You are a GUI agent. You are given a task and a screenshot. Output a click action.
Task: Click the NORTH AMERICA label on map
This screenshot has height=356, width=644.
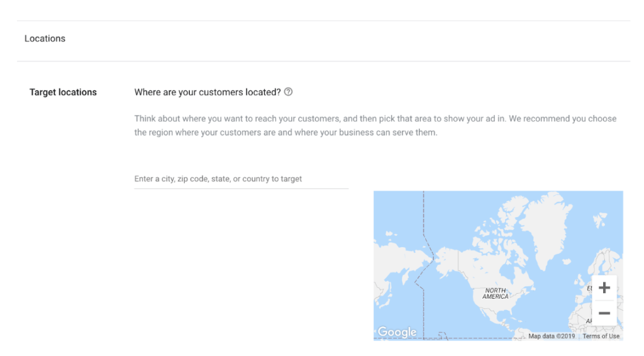pos(496,293)
